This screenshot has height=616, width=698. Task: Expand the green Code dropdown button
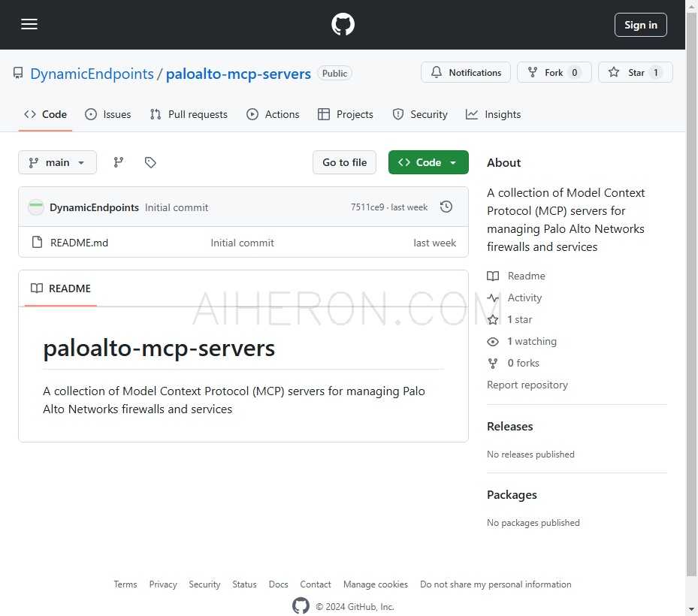(428, 162)
